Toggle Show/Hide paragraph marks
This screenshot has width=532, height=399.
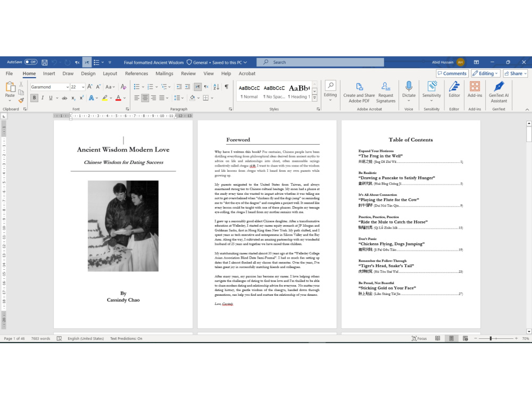click(x=227, y=87)
